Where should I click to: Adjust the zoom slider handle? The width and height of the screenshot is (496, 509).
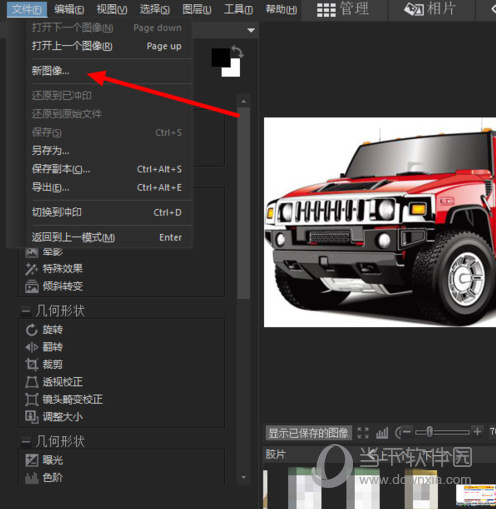click(430, 432)
